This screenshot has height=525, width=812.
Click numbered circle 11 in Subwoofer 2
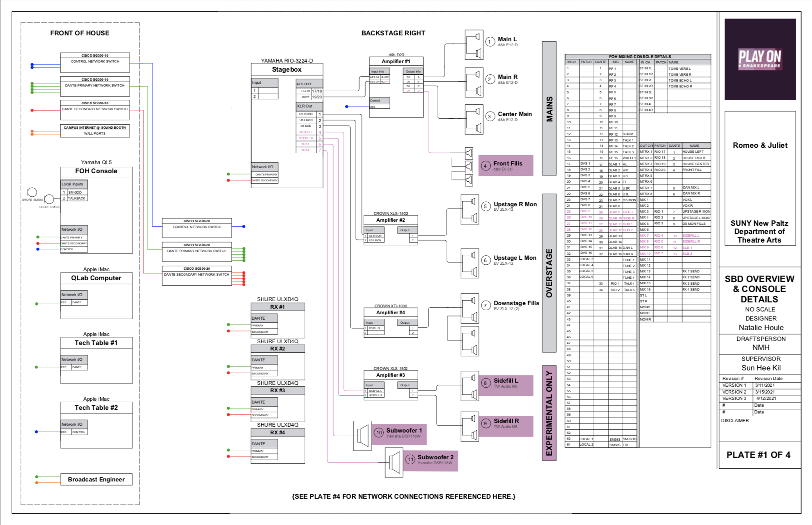click(410, 460)
